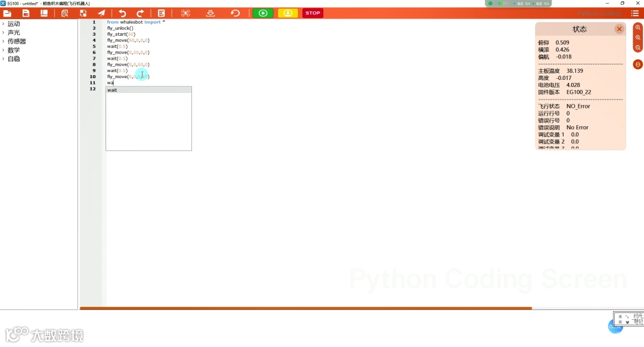Click the 电池电压 value 4.028
644x347 pixels.
coord(574,85)
